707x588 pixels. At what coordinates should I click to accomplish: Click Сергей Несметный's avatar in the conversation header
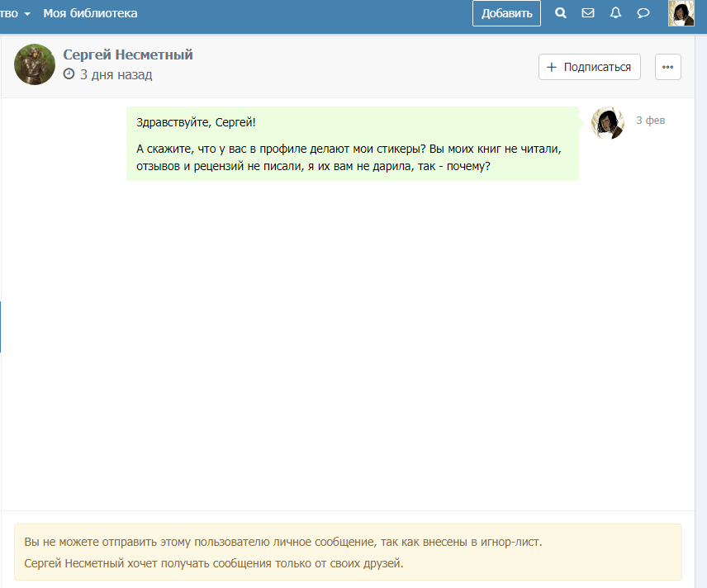[35, 64]
